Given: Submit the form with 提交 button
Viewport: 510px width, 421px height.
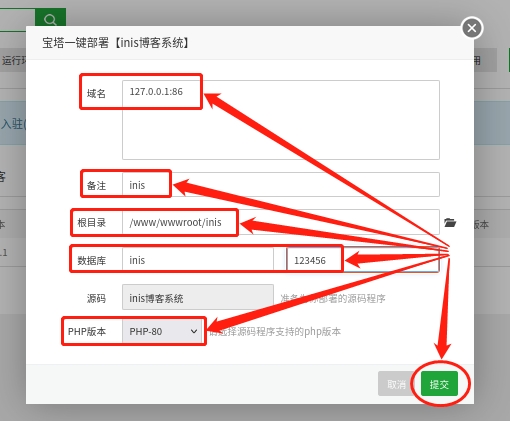Looking at the screenshot, I should coord(439,384).
